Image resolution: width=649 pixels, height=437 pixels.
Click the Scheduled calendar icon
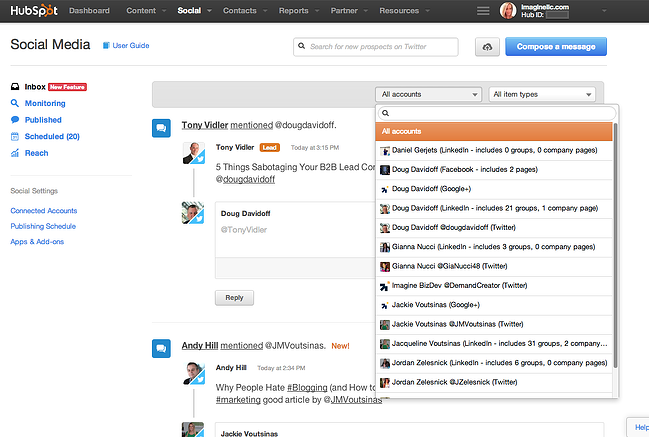click(15, 136)
